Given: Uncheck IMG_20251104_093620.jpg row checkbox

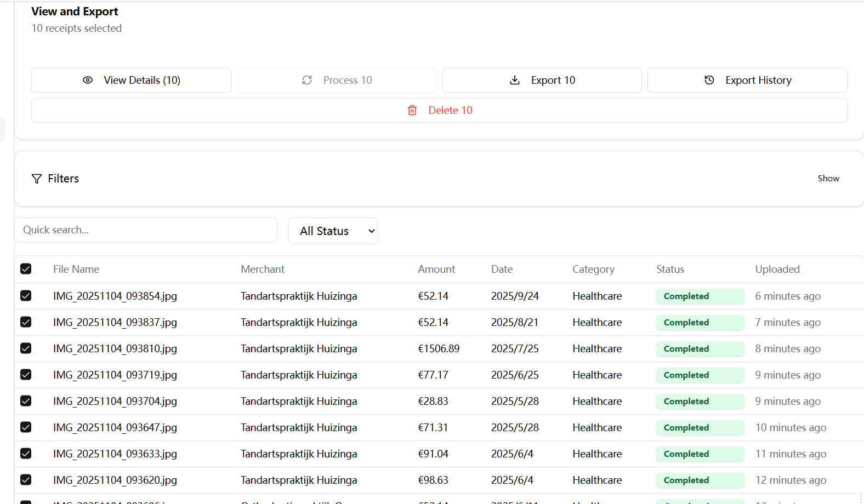Looking at the screenshot, I should (x=26, y=480).
